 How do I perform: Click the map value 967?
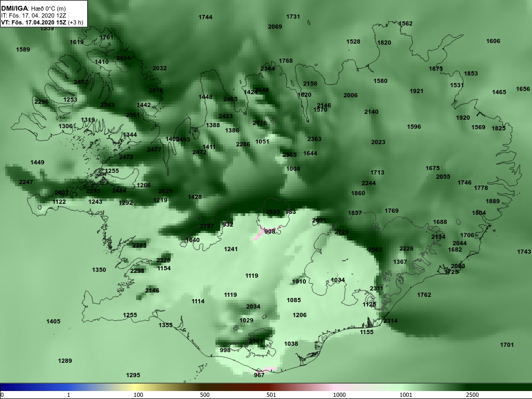point(259,375)
